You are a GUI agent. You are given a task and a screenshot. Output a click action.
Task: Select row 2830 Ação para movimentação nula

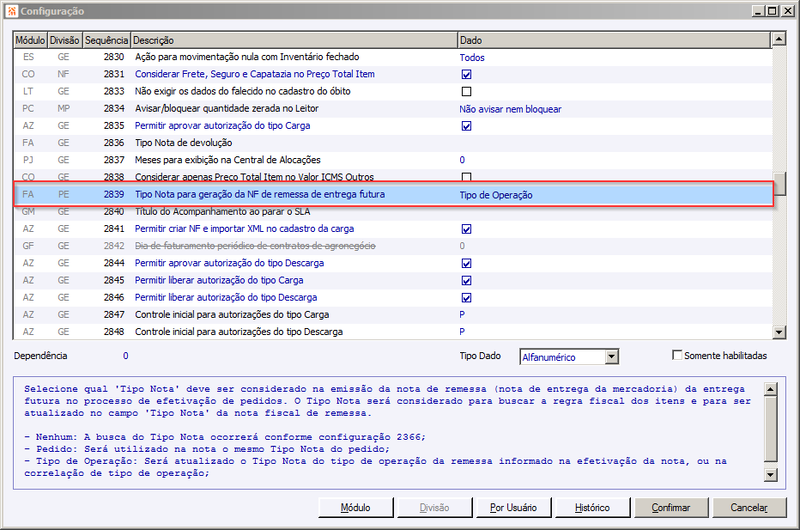393,57
